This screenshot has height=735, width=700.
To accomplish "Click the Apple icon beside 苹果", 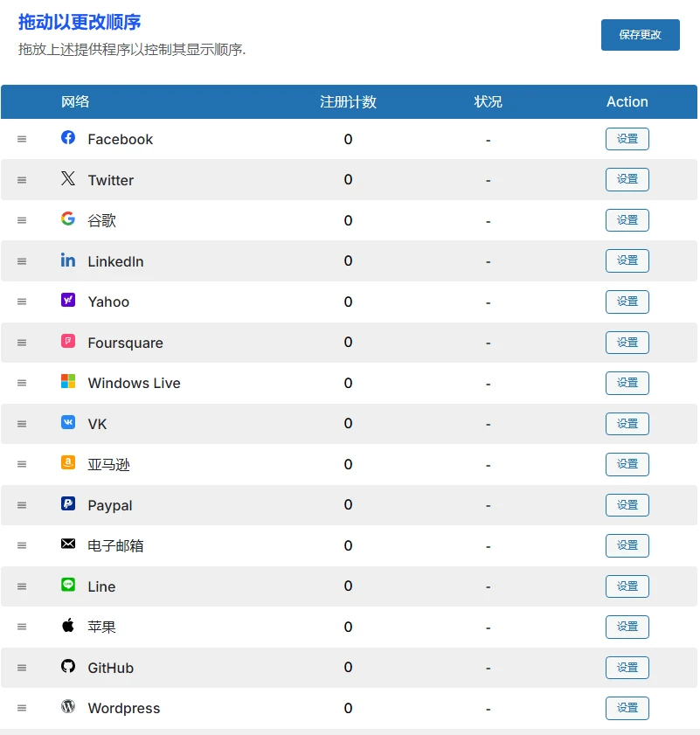I will 68,627.
